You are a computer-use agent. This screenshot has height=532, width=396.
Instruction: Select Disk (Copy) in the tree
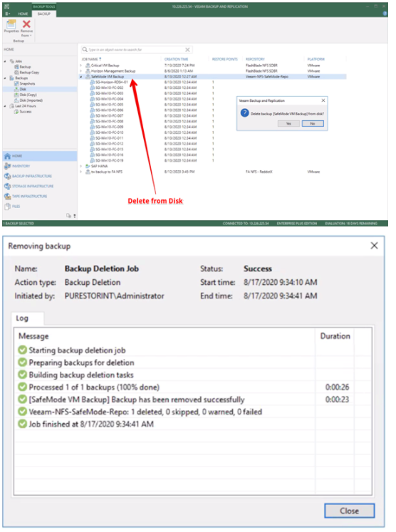[x=25, y=95]
